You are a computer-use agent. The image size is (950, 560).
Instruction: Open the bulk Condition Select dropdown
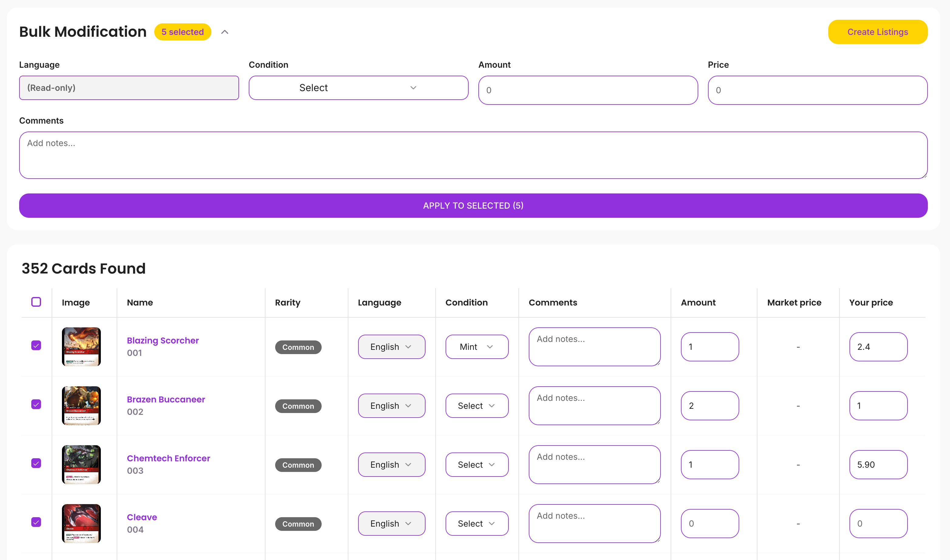(x=358, y=88)
